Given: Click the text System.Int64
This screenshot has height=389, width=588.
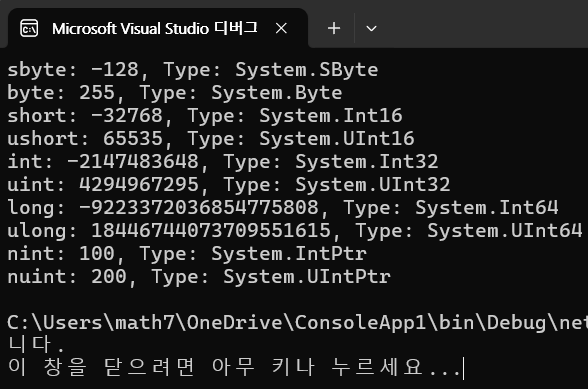Looking at the screenshot, I should [x=487, y=207].
